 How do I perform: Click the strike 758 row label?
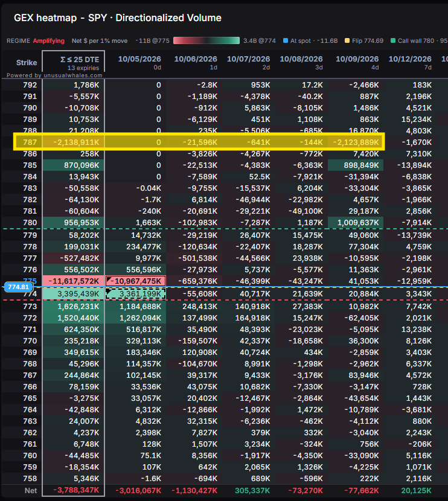coord(30,479)
